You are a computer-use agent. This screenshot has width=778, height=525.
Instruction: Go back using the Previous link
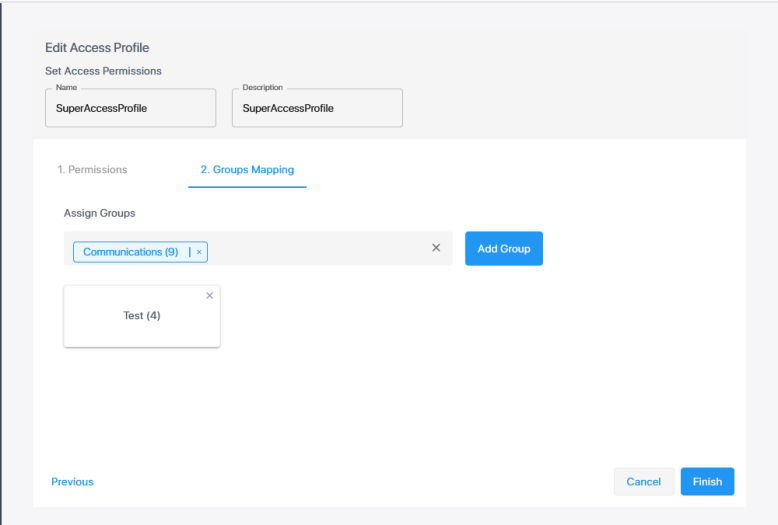tap(72, 482)
